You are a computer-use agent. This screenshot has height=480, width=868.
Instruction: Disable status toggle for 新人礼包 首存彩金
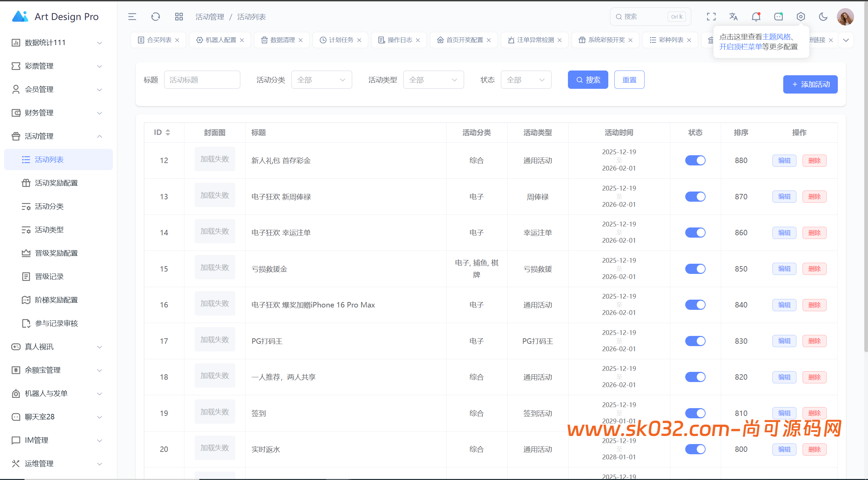tap(695, 160)
